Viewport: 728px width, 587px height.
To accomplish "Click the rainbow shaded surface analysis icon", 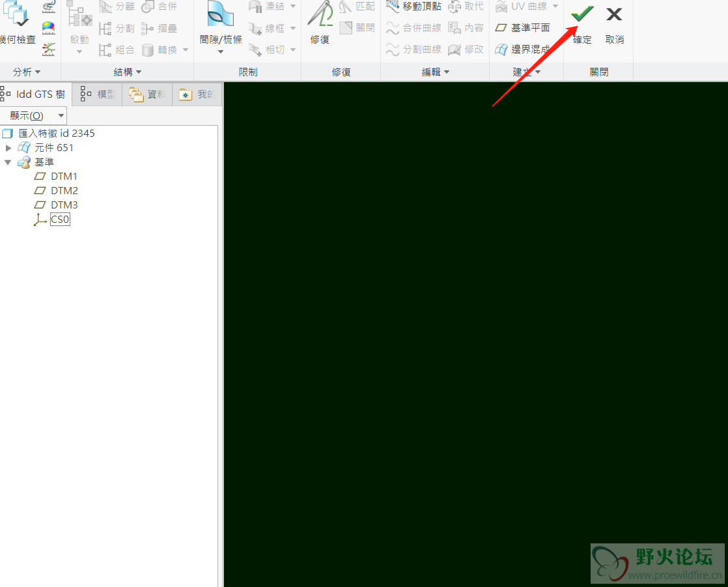I will click(x=49, y=28).
